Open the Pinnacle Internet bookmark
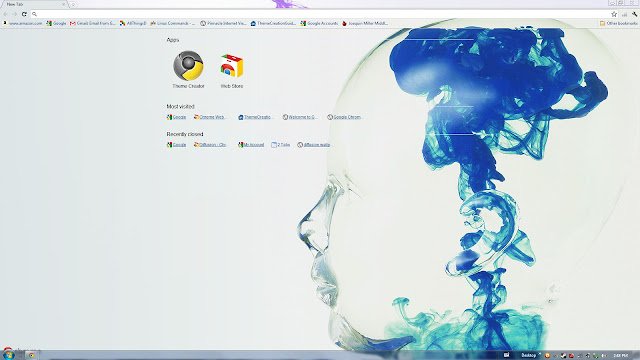 (x=223, y=24)
